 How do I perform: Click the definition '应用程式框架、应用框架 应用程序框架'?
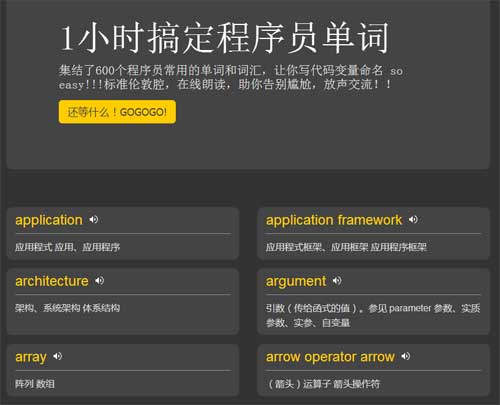point(346,247)
